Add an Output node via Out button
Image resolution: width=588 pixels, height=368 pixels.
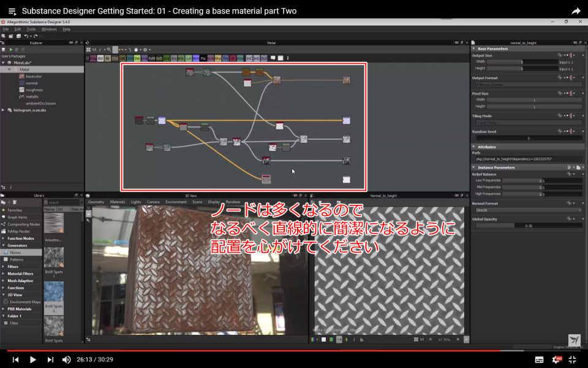tap(263, 58)
